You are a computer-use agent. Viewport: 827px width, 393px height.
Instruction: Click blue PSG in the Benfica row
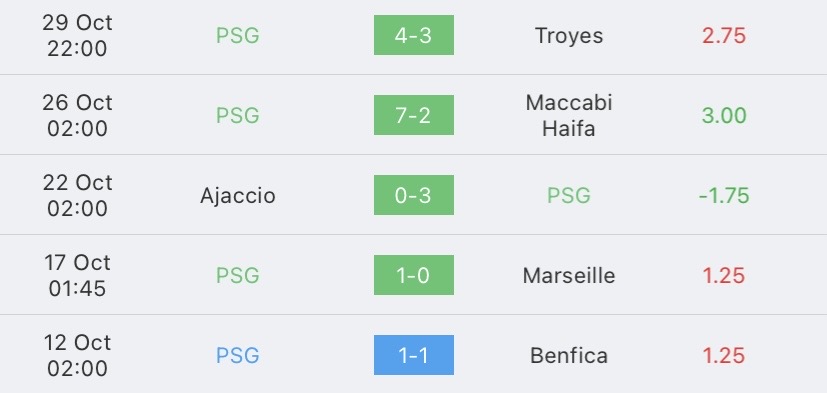click(237, 356)
